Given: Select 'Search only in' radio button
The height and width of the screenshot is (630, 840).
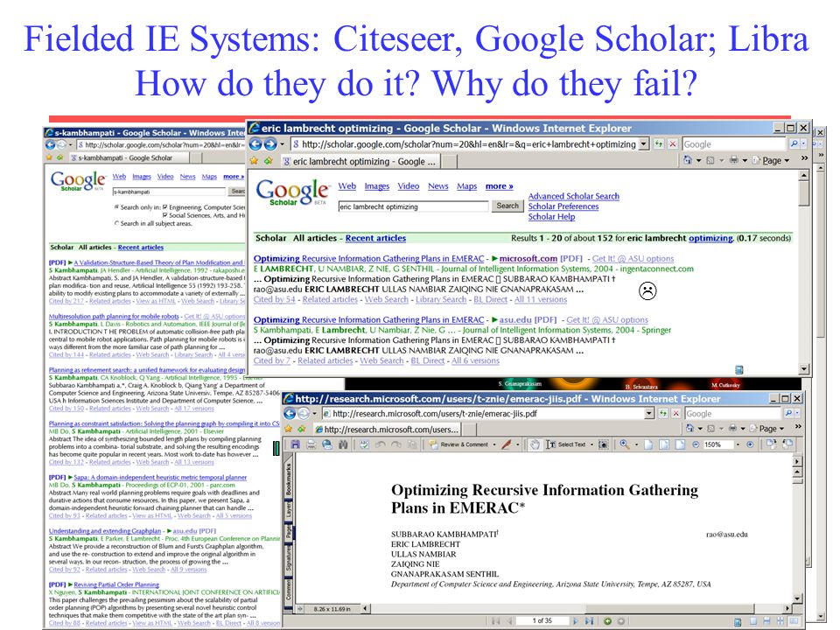Looking at the screenshot, I should click(x=116, y=206).
